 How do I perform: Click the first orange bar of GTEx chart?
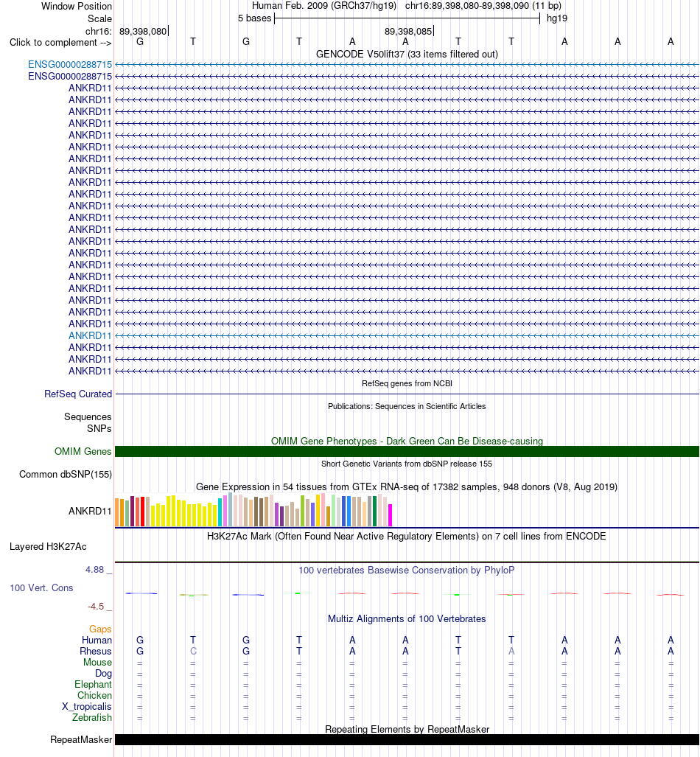coord(117,512)
